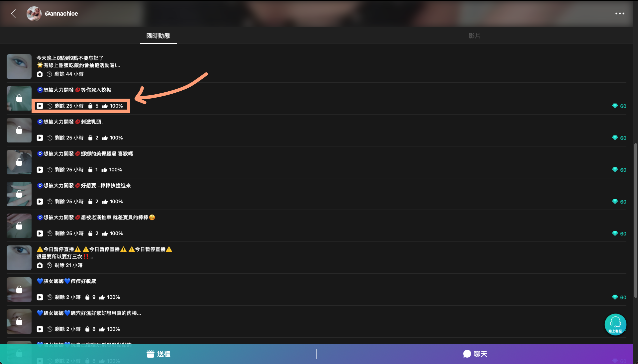Click the lock count icon on 等你深入挖掘 row

point(90,106)
